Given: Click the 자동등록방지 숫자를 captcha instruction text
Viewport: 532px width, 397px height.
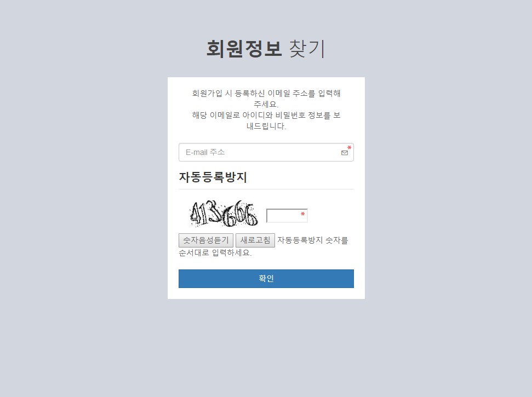Looking at the screenshot, I should [313, 240].
